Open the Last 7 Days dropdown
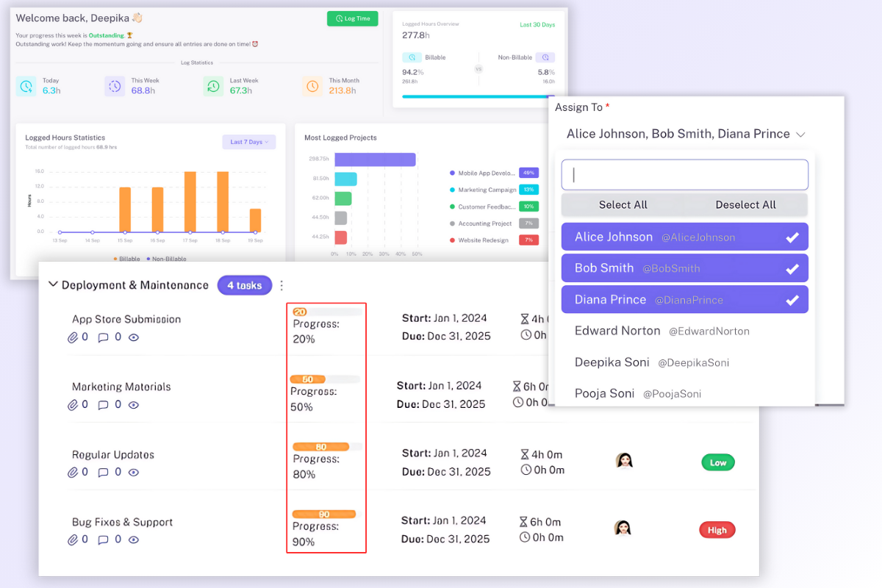882x588 pixels. pos(248,142)
